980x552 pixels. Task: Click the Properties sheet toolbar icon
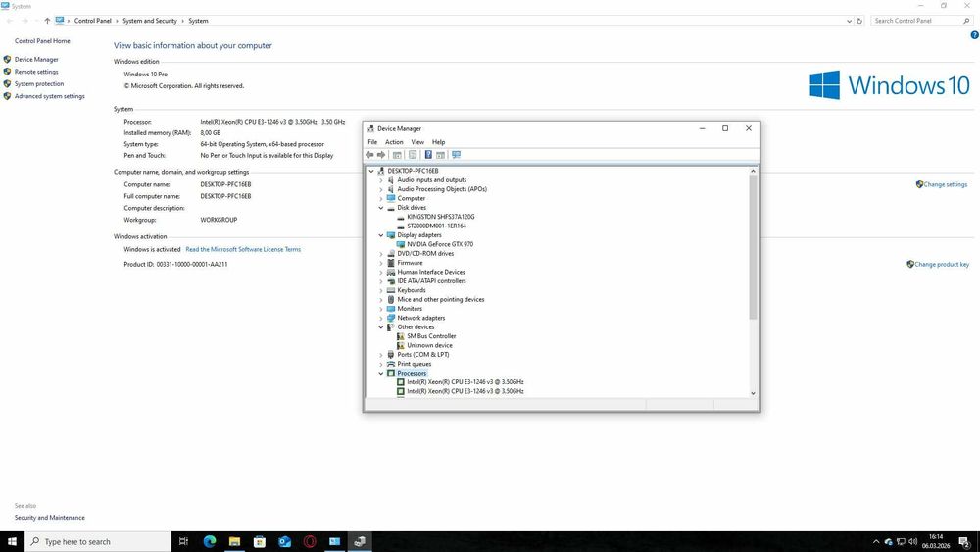[x=413, y=154]
